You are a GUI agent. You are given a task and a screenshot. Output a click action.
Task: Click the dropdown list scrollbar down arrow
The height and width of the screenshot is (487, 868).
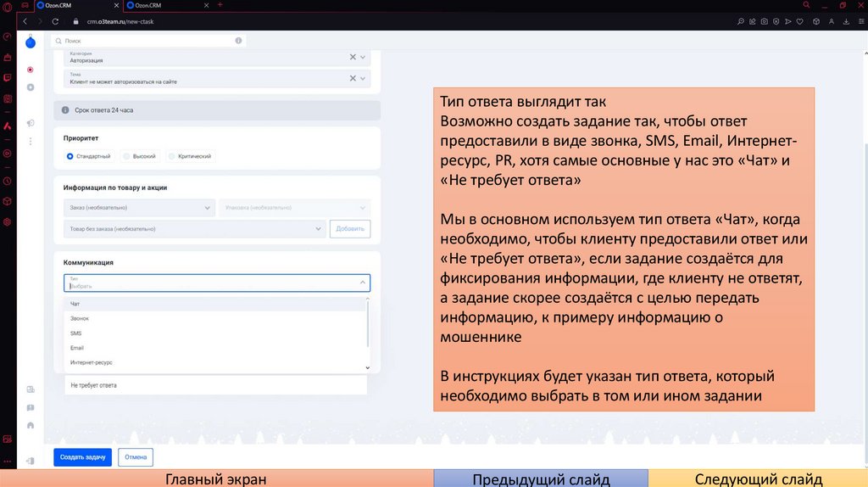[x=368, y=367]
